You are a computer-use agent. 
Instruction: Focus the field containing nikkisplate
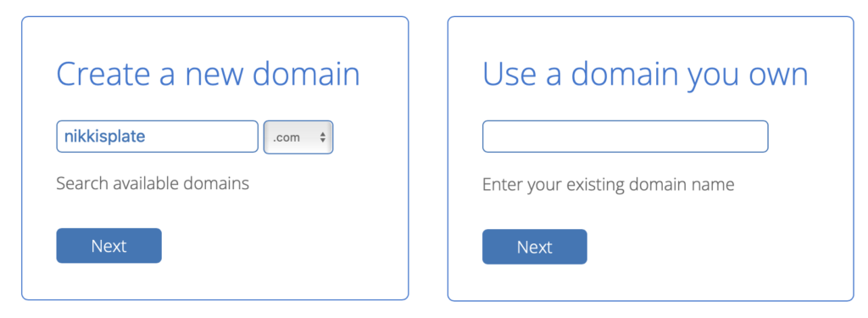coord(157,137)
